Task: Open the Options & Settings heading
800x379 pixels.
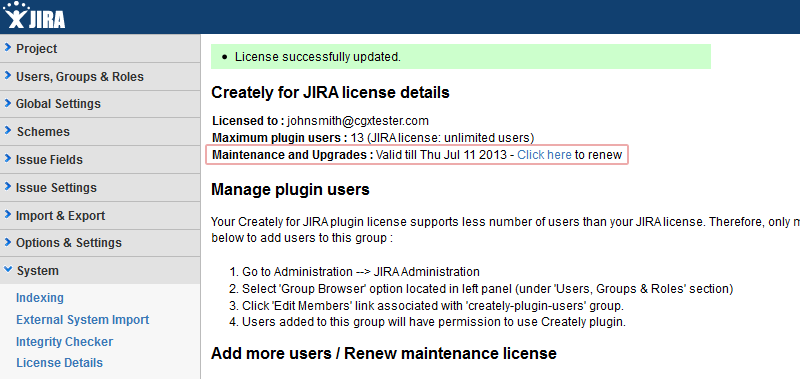Action: [69, 243]
